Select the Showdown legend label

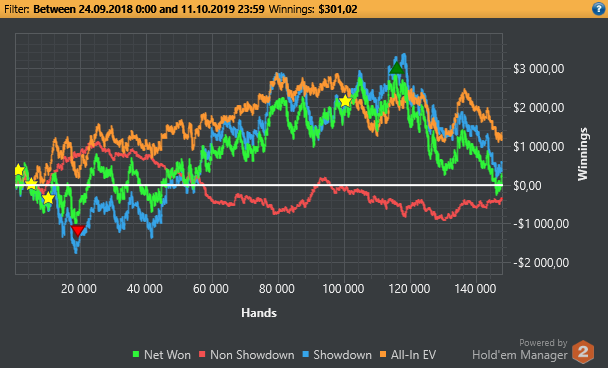pos(342,355)
